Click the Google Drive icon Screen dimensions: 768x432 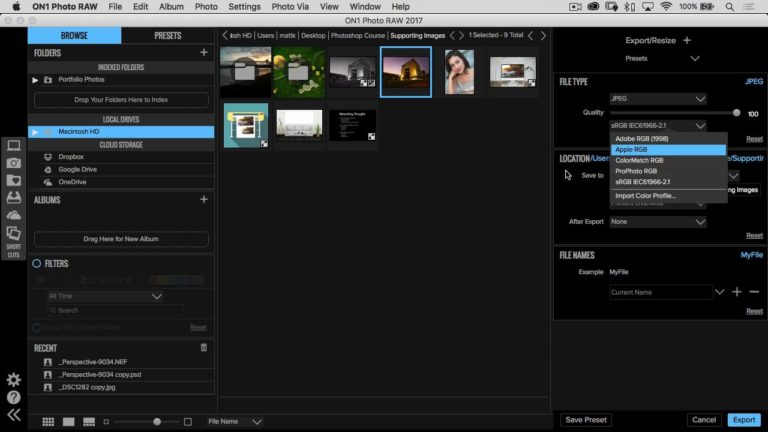[x=48, y=169]
